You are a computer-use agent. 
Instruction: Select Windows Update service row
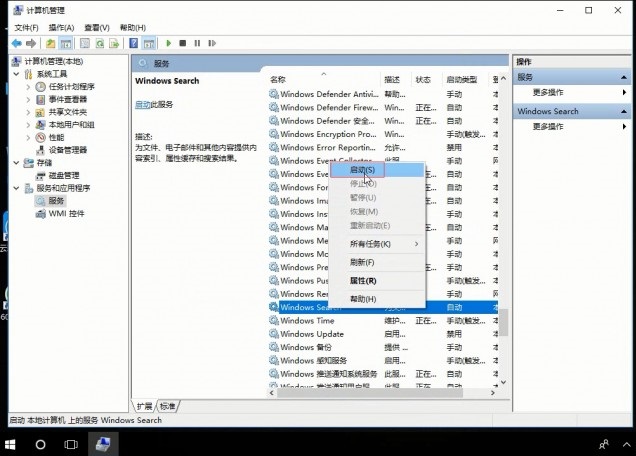tap(382, 334)
